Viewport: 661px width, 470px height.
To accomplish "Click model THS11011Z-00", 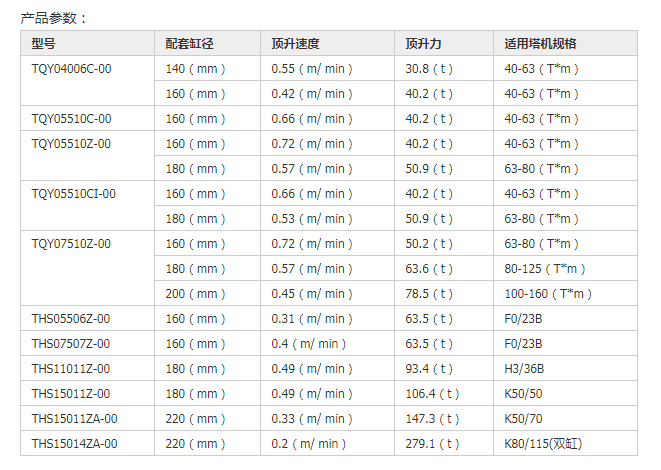I will pos(71,369).
